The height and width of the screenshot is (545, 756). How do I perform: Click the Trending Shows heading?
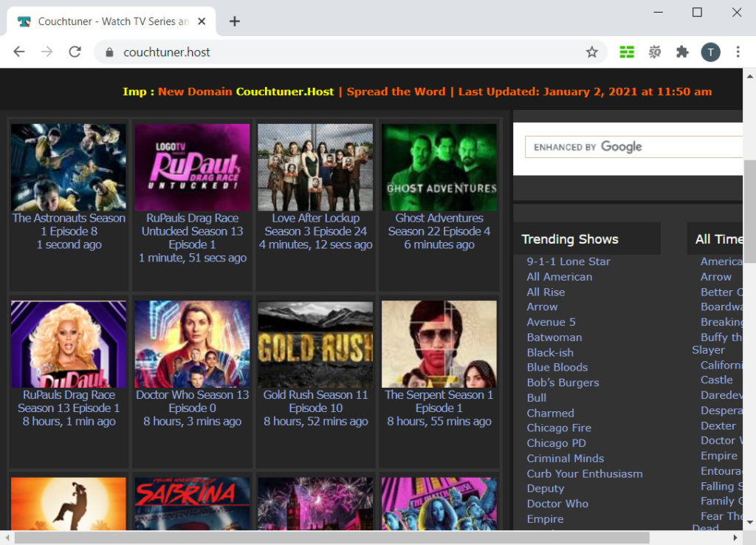coord(570,239)
